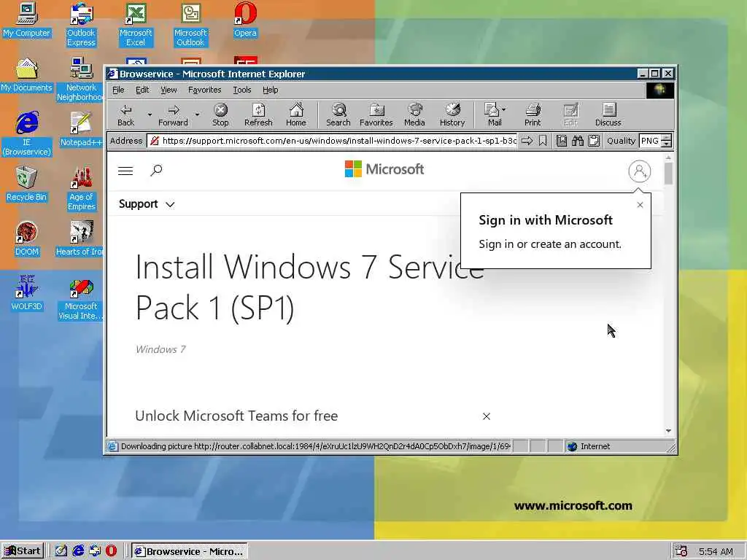This screenshot has width=747, height=560.
Task: Open the Edit menu
Action: coord(142,90)
